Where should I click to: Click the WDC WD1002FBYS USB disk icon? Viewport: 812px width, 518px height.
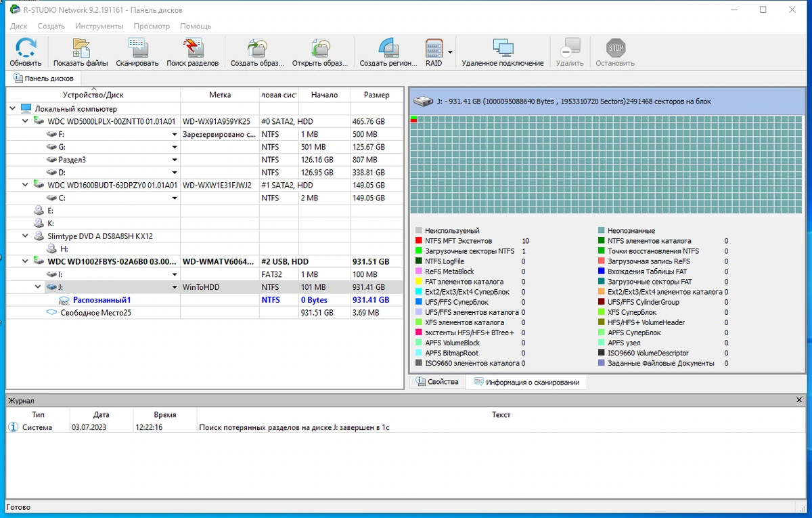coord(39,261)
